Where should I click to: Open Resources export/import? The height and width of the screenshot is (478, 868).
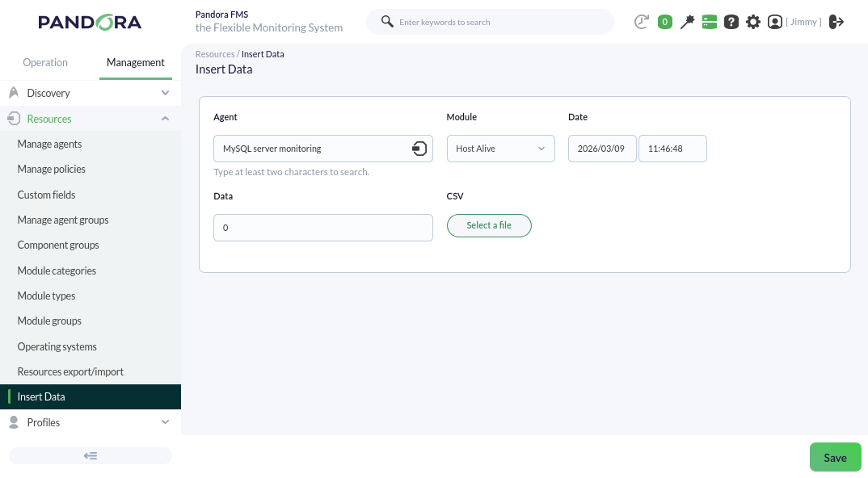70,371
